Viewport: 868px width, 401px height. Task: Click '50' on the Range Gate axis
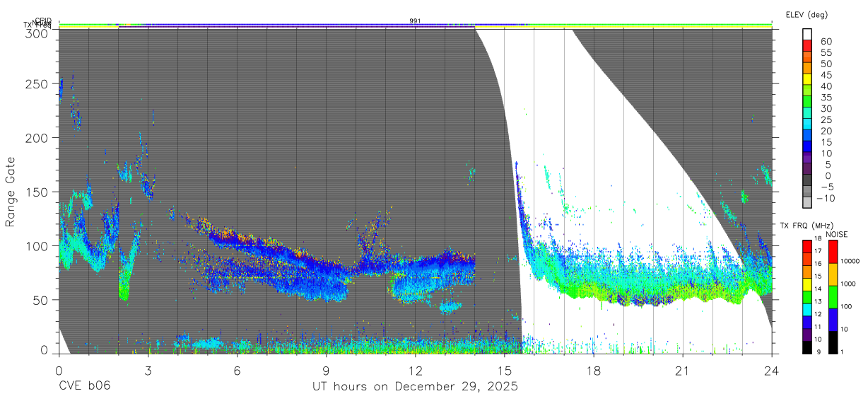tap(41, 299)
